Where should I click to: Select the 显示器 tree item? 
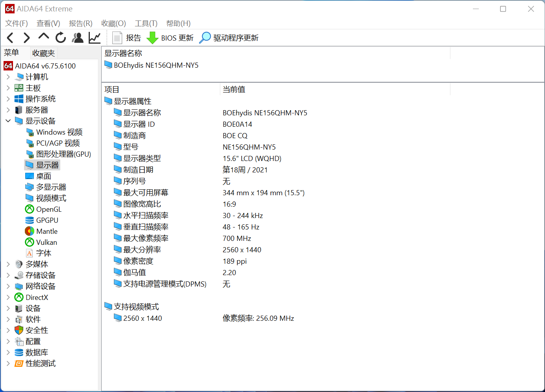pyautogui.click(x=42, y=165)
